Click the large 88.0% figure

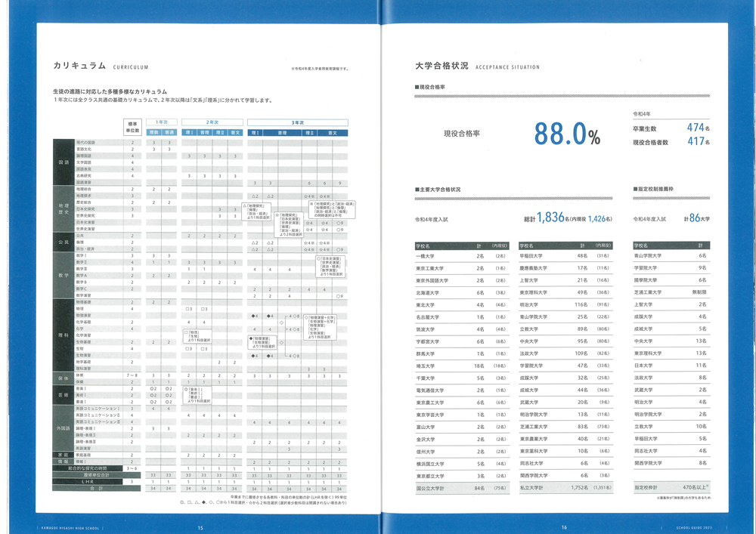pyautogui.click(x=567, y=134)
